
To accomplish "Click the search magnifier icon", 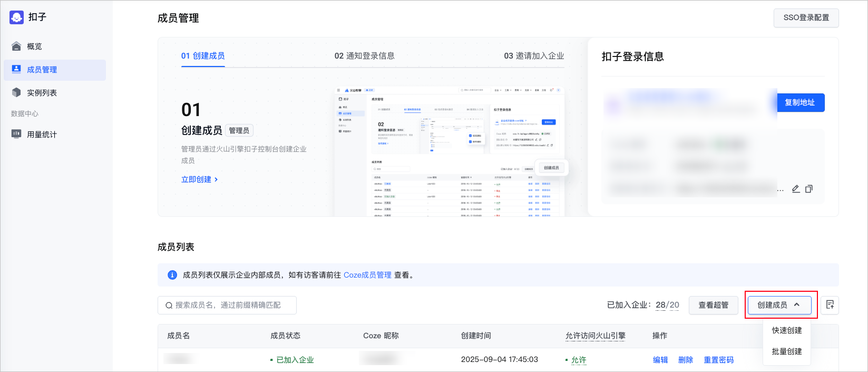I will tap(169, 306).
